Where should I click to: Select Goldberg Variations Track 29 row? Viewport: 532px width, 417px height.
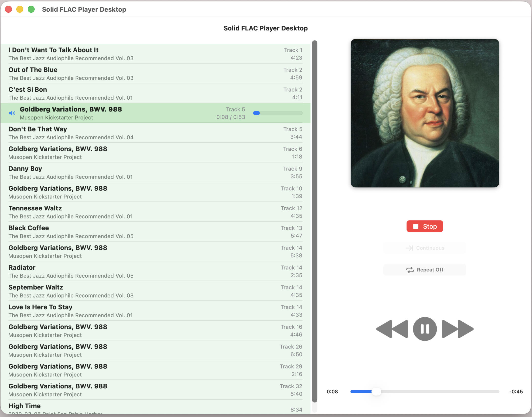(x=155, y=370)
